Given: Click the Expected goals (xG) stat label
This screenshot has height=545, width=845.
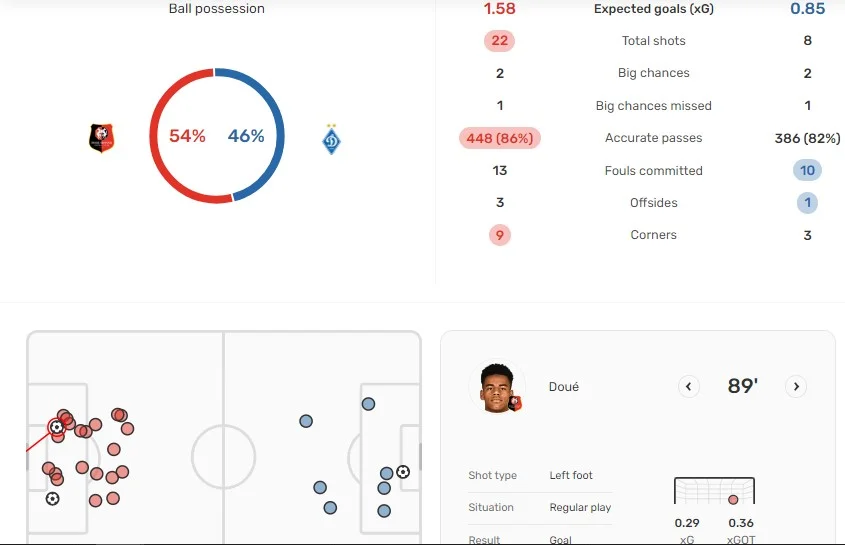Looking at the screenshot, I should [654, 9].
